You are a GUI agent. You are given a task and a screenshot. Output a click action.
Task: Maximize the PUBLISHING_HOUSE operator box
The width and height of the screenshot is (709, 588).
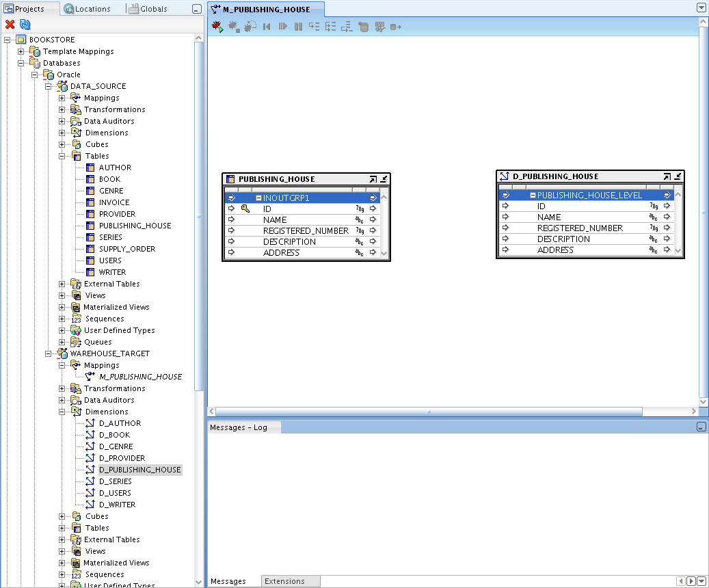click(x=373, y=179)
